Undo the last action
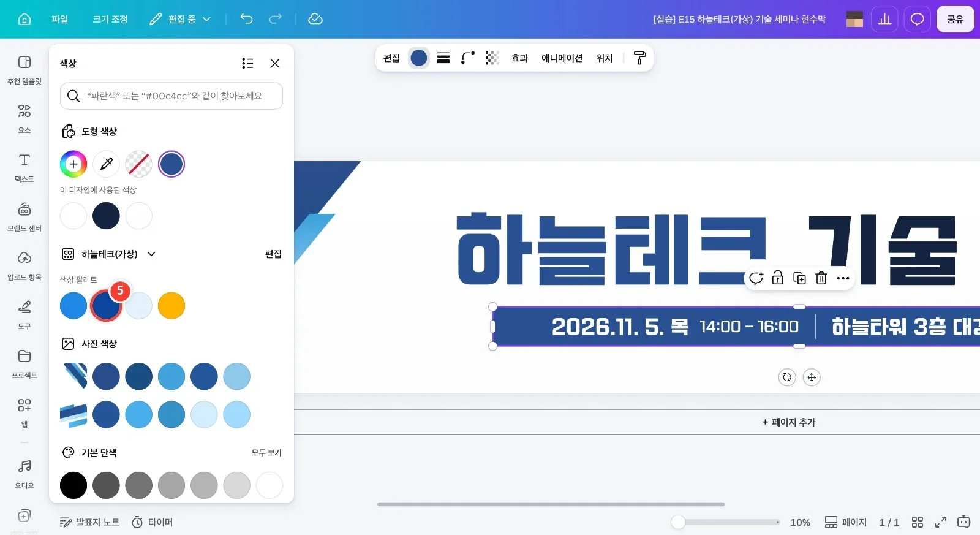This screenshot has width=980, height=535. coord(246,19)
